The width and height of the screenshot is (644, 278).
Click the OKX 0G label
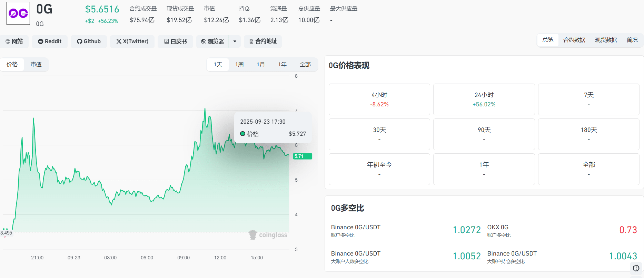point(498,227)
